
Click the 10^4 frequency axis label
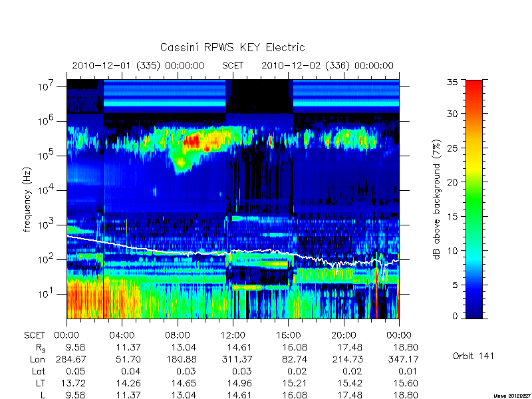46,190
